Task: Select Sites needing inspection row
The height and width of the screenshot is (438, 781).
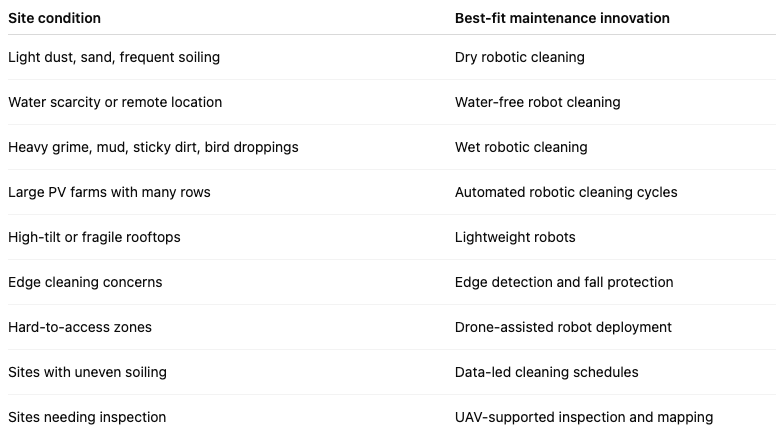Action: point(391,417)
